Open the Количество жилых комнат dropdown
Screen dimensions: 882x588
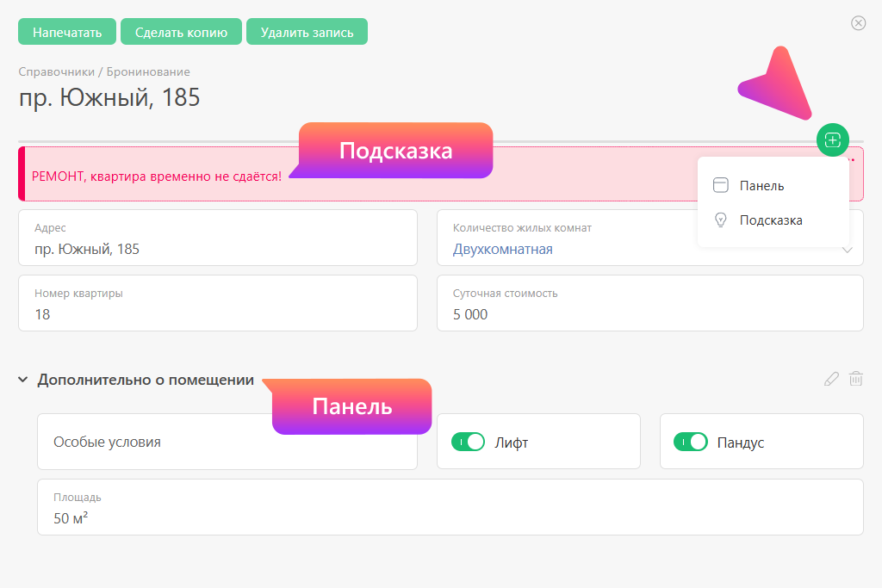847,250
